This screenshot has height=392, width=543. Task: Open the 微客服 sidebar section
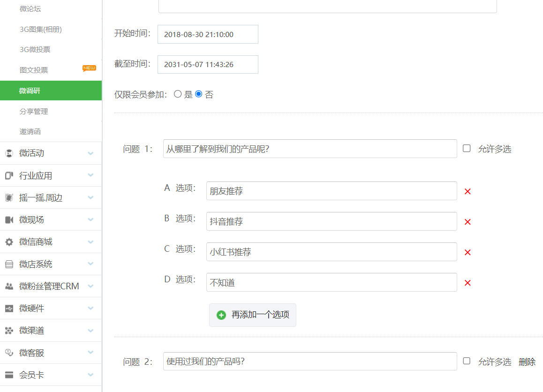coord(51,353)
